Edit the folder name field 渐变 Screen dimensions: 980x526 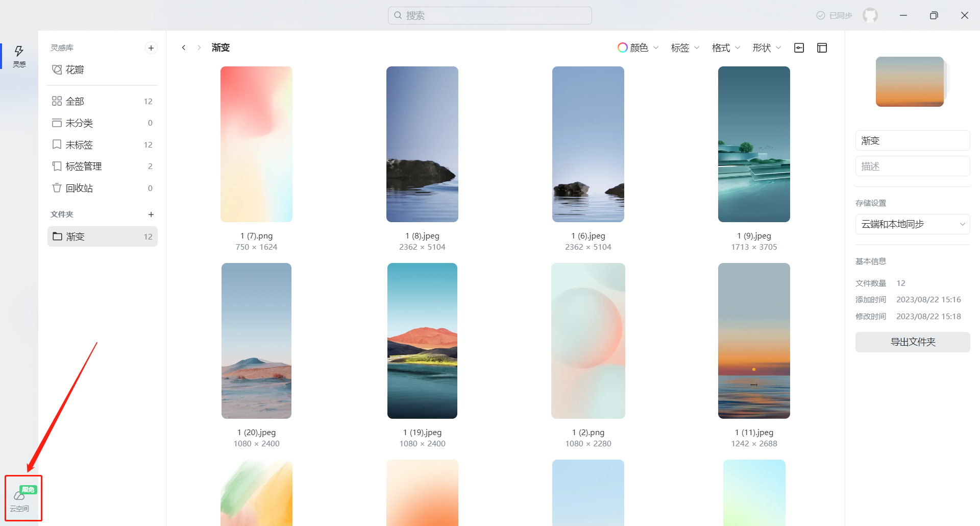(913, 140)
